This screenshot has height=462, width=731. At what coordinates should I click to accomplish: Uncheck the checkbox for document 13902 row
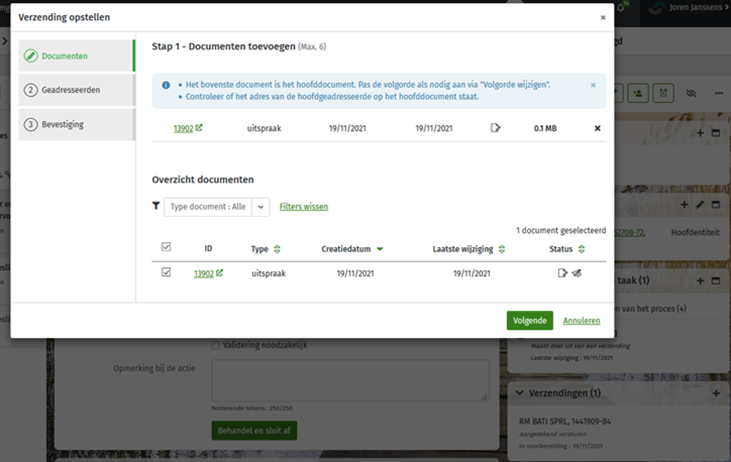click(166, 272)
